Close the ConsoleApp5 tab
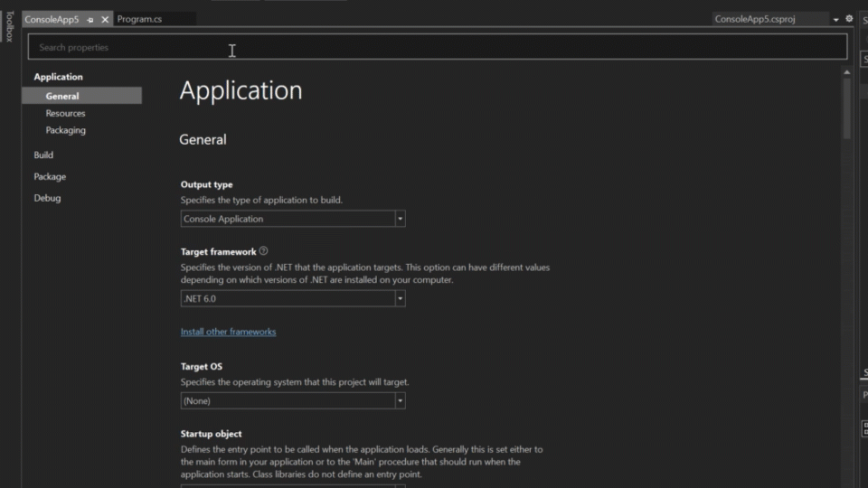This screenshot has width=868, height=488. (x=105, y=19)
